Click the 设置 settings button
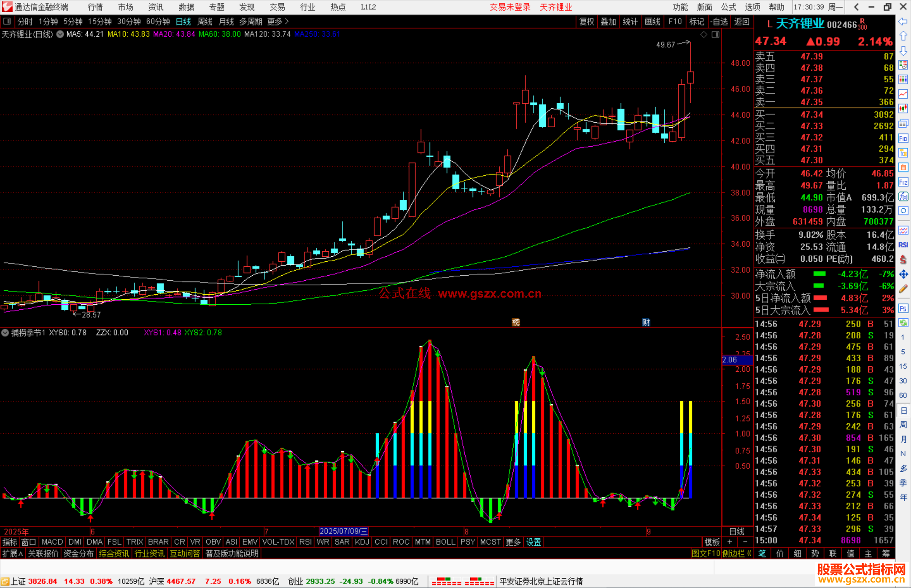Viewport: 911px width, 588px height. click(x=534, y=542)
